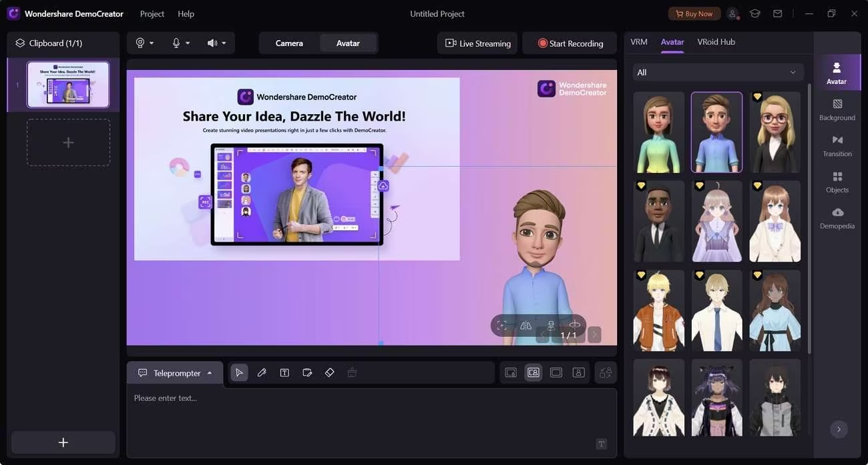Screen dimensions: 868x465
Task: Choose the cursor select tool
Action: click(239, 373)
